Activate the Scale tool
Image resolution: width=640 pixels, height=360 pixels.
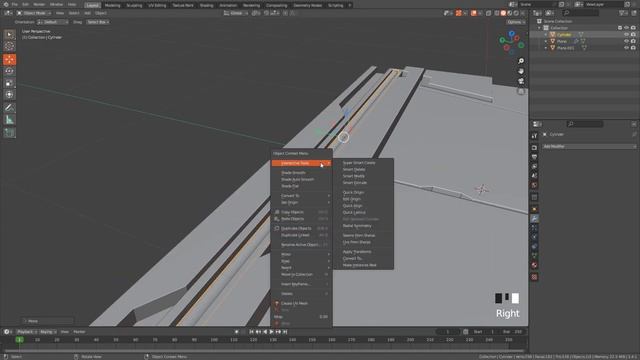pos(9,83)
